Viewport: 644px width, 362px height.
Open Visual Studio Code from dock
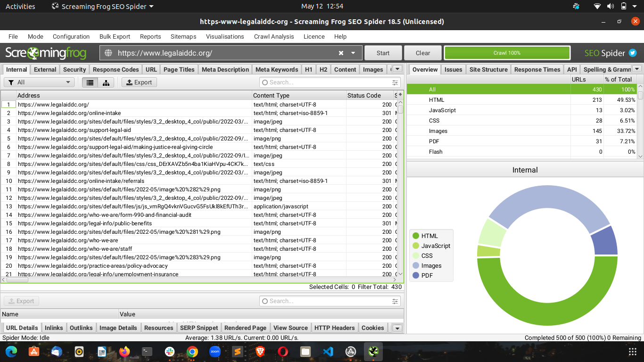coord(328,352)
